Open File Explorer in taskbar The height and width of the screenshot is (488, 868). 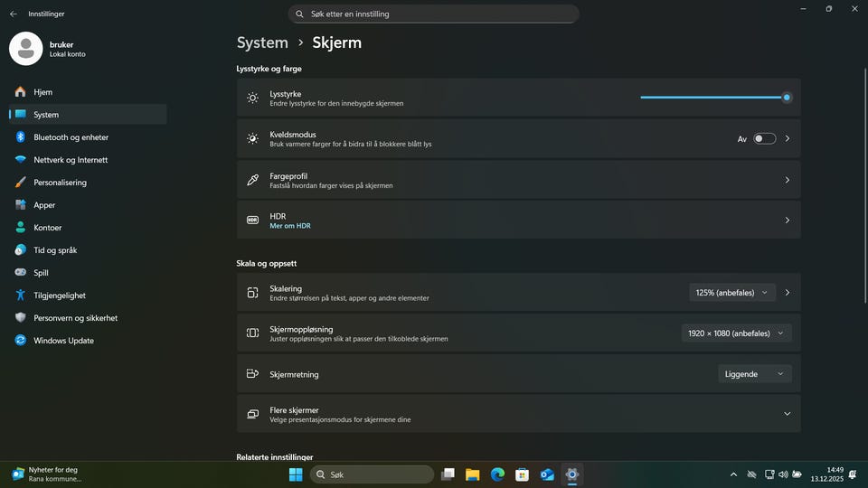point(472,474)
